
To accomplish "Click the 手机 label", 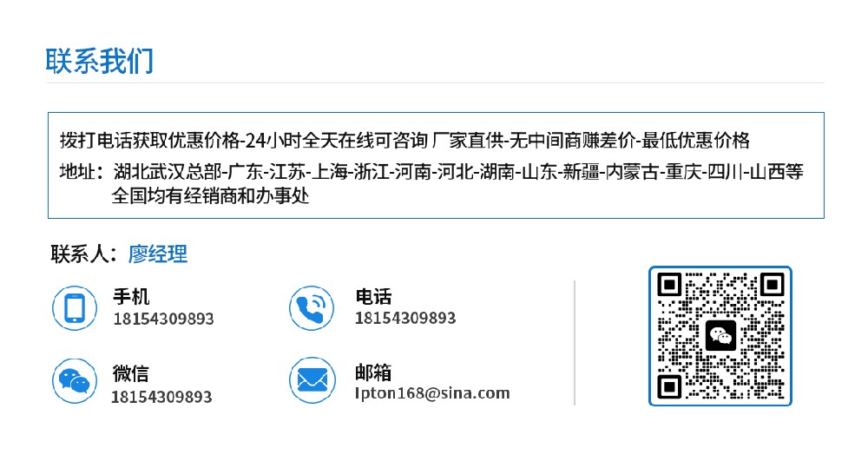I will tap(131, 297).
